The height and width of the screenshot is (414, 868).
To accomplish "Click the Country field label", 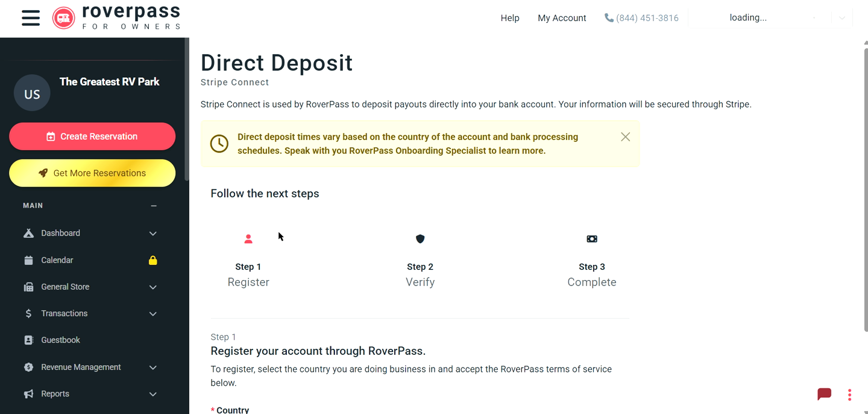I will click(x=233, y=410).
